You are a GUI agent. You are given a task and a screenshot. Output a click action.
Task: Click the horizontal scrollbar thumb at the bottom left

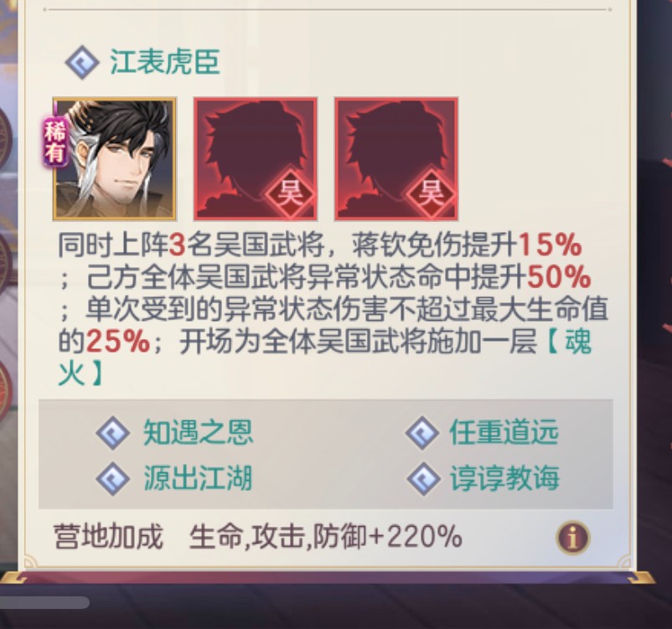44,602
